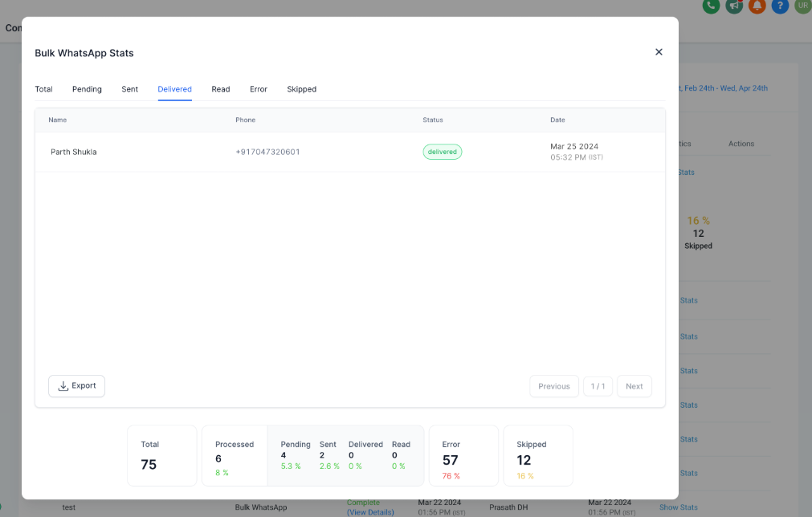Screen dimensions: 812x517
Task: Select the Parth Shukla name cell
Action: tap(74, 152)
